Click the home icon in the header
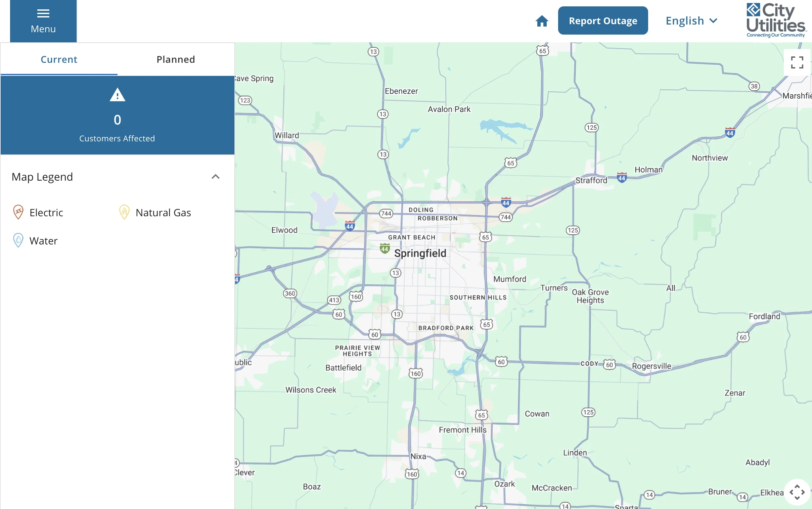 pyautogui.click(x=542, y=20)
